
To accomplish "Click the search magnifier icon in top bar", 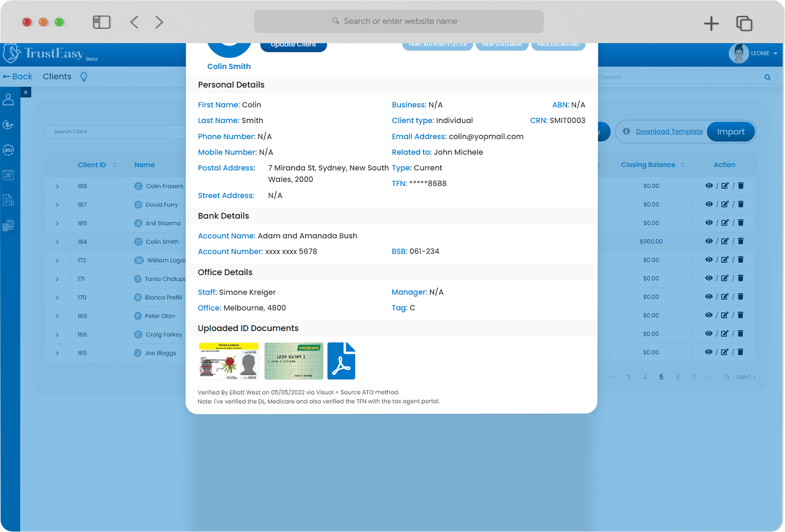I will point(768,77).
